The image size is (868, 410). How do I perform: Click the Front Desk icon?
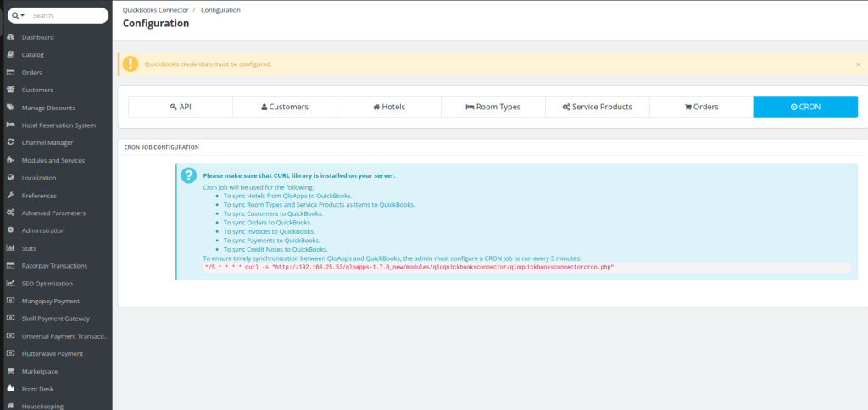point(10,389)
